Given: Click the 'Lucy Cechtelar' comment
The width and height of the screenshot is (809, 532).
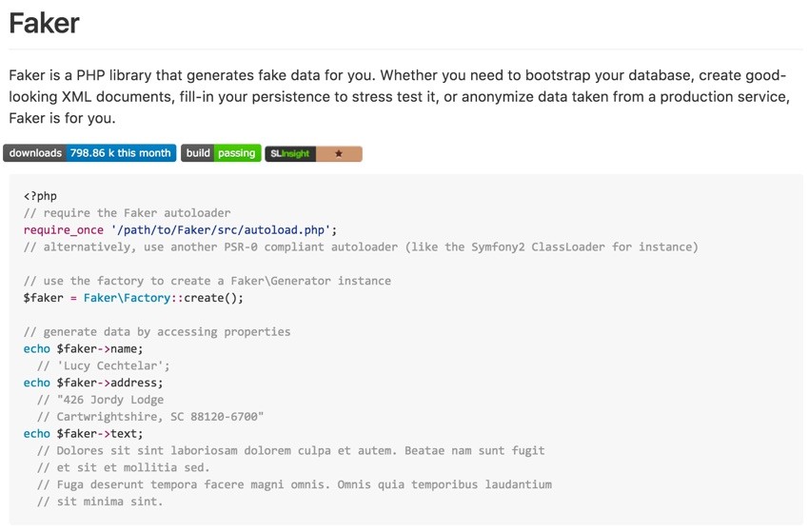Looking at the screenshot, I should click(x=103, y=365).
